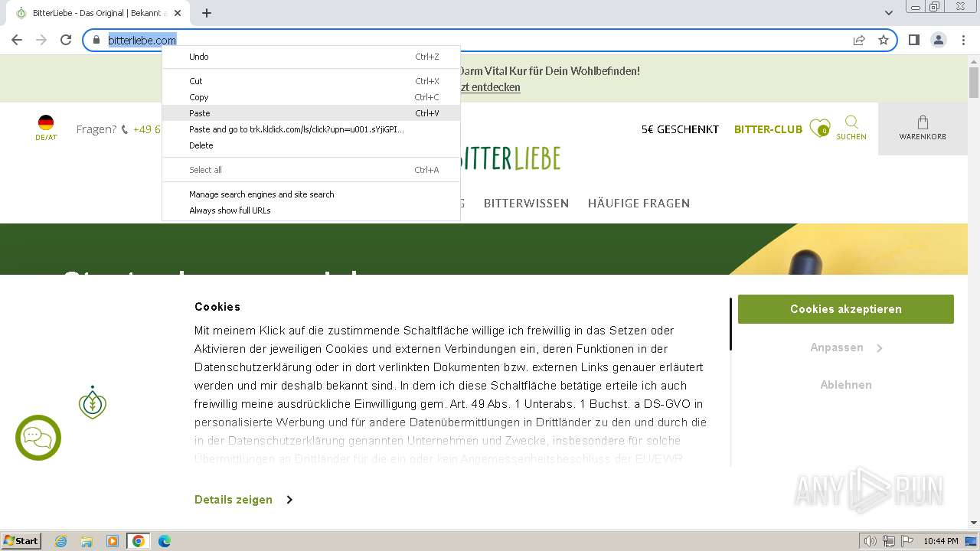Click page vertical scrollbar thumb
Viewport: 980px width, 551px height.
point(974,83)
